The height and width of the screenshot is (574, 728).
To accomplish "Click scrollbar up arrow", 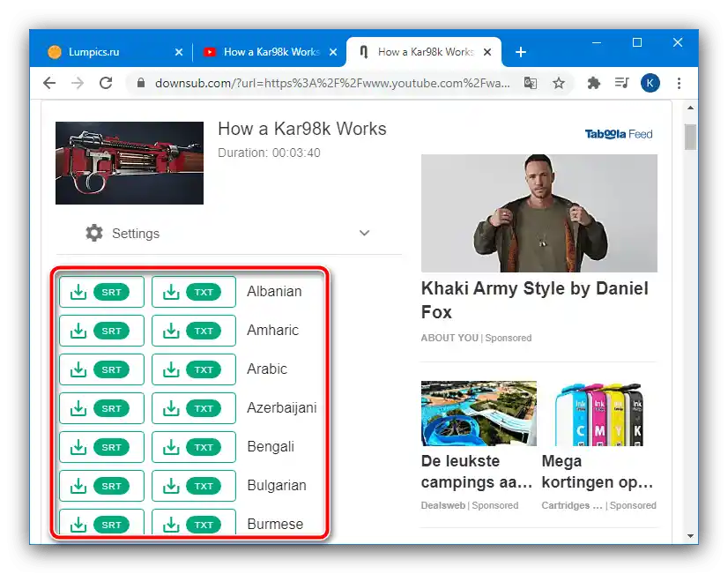I will click(690, 108).
